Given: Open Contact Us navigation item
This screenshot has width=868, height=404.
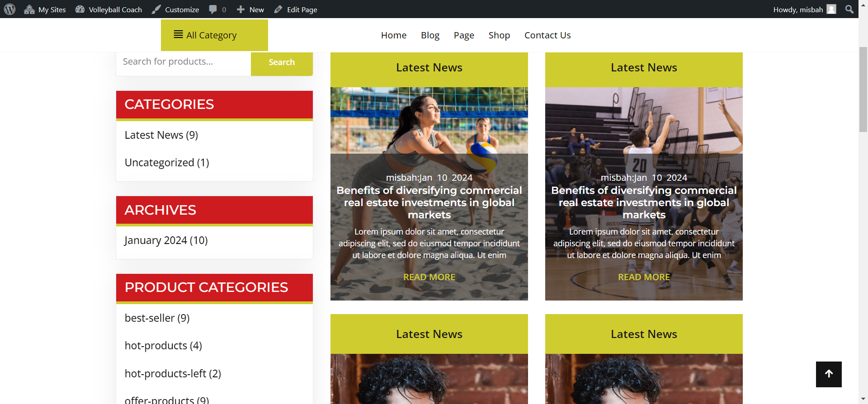Looking at the screenshot, I should tap(547, 35).
